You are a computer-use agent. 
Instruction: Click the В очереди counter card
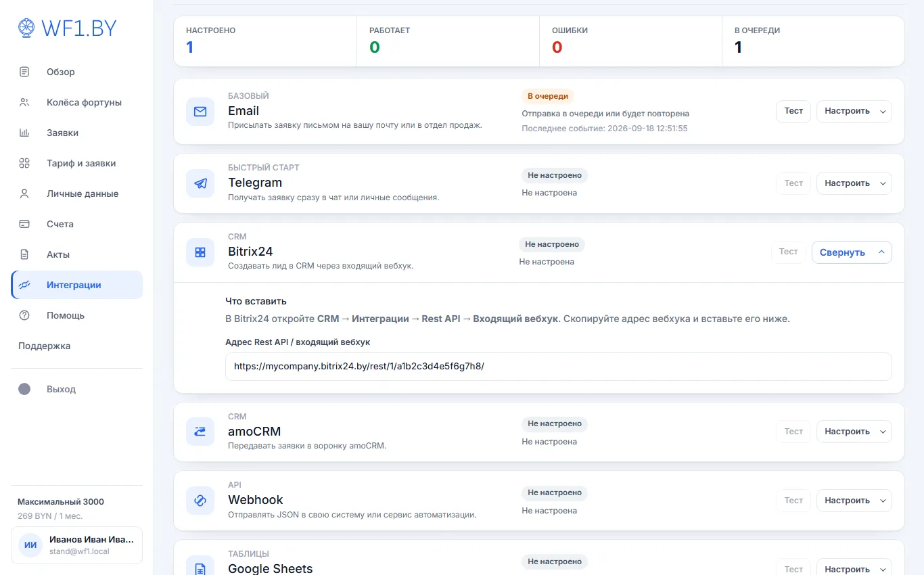[x=813, y=41]
